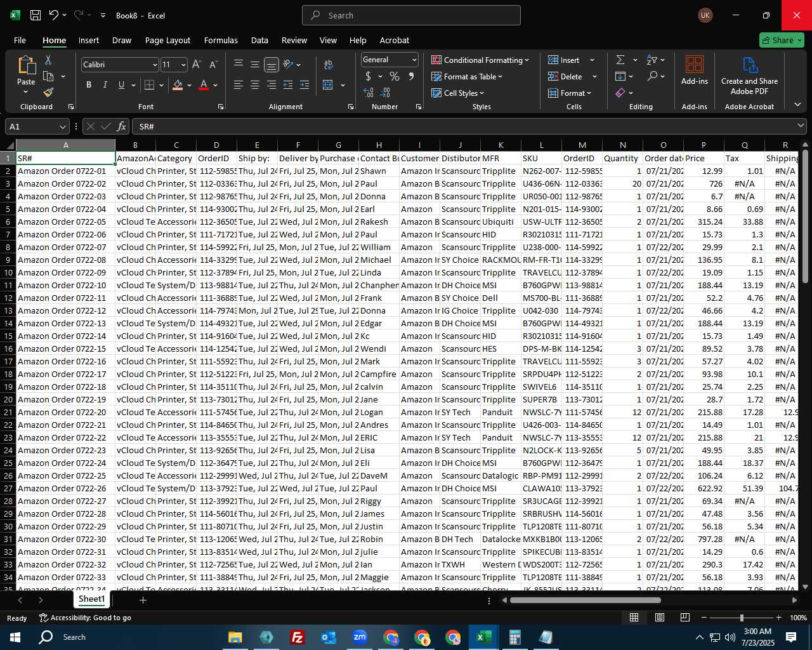Viewport: 812px width, 650px height.
Task: Click the AutoSum sigma icon
Action: point(620,60)
